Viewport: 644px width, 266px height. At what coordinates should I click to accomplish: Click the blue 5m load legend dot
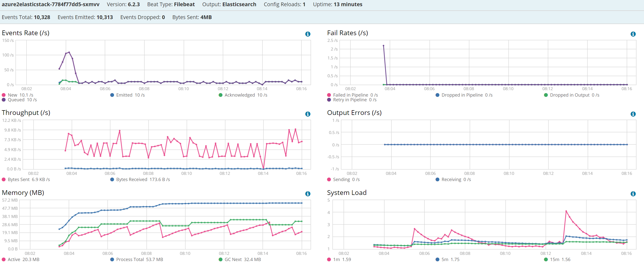pyautogui.click(x=437, y=259)
